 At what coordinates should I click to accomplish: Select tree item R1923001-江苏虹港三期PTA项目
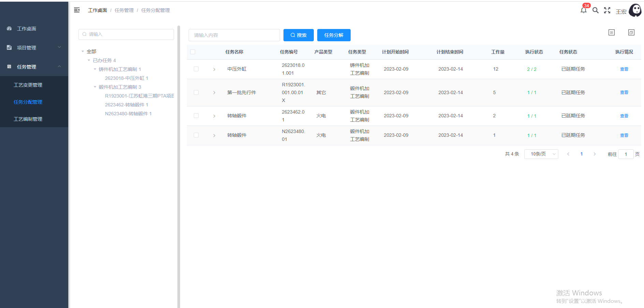[x=140, y=96]
